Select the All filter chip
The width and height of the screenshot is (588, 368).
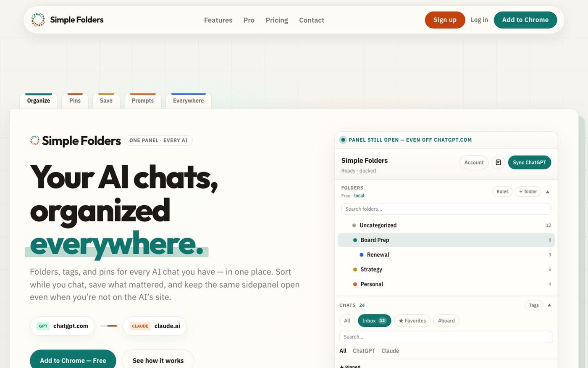point(347,321)
